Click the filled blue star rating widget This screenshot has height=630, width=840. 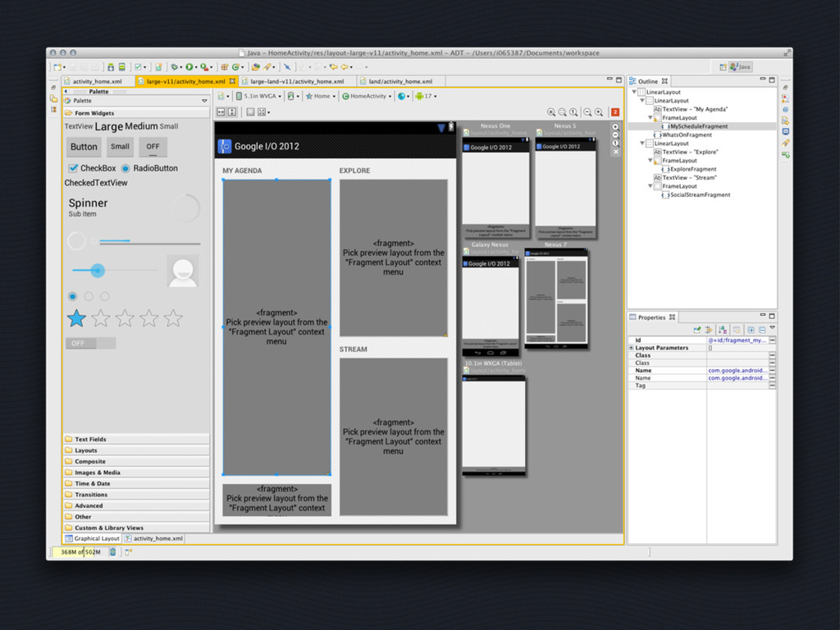76,318
